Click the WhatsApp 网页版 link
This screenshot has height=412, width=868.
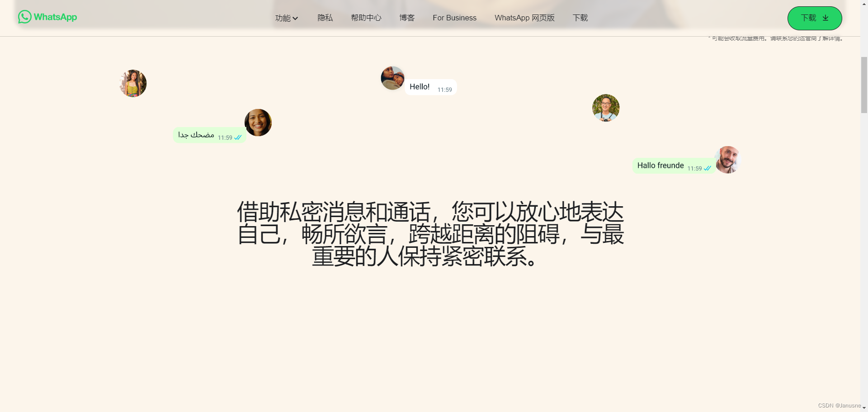coord(524,18)
